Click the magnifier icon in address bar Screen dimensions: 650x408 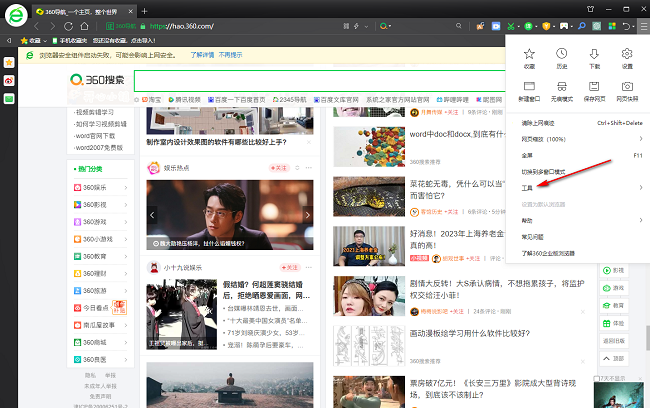coord(458,26)
